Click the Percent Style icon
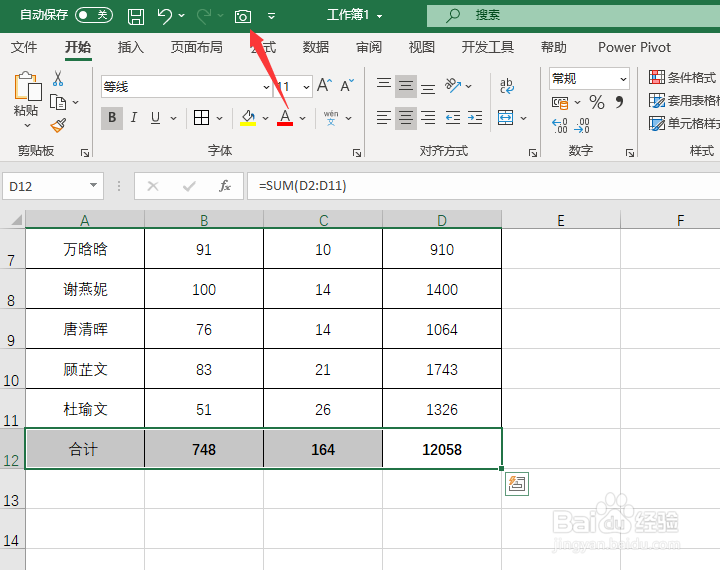 [596, 102]
